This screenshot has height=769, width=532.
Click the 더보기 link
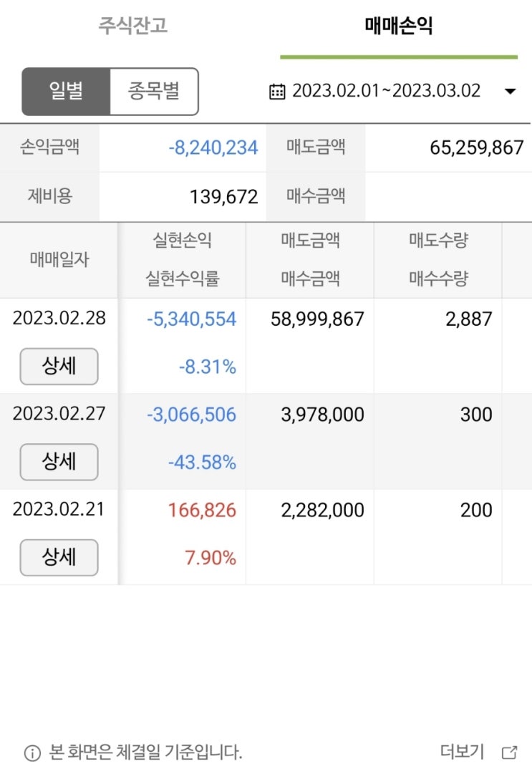(x=462, y=752)
